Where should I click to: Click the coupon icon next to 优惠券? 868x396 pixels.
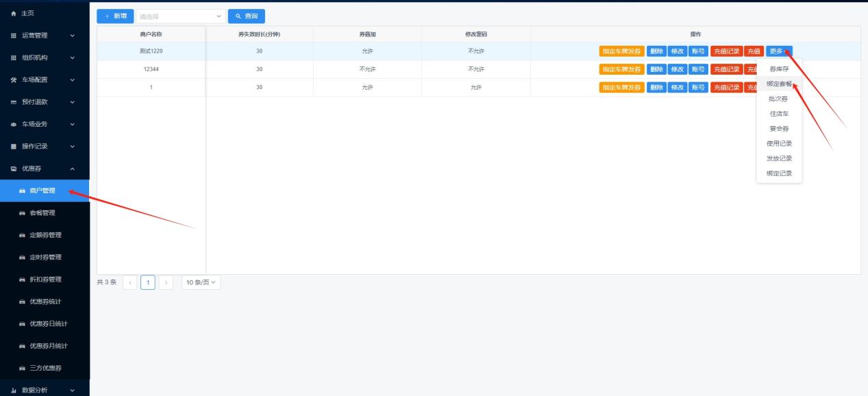click(14, 169)
